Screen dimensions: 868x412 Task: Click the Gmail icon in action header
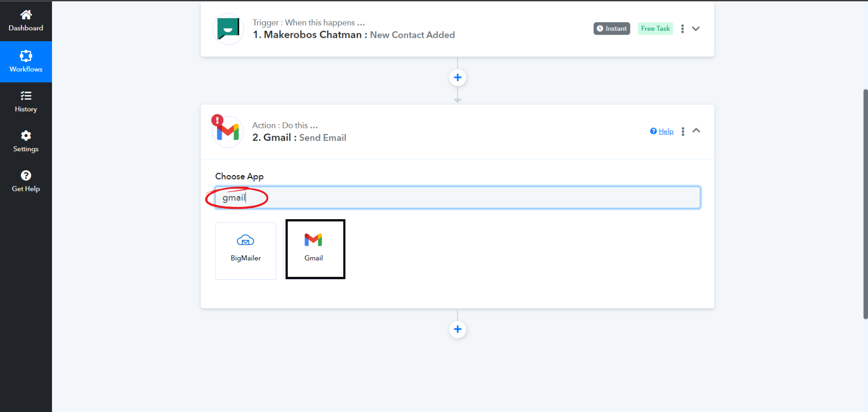coord(228,132)
